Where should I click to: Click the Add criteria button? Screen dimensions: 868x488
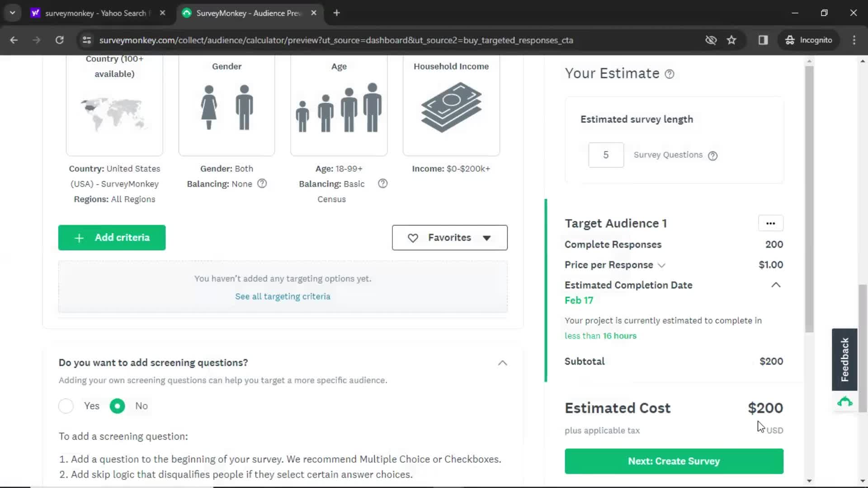point(112,237)
